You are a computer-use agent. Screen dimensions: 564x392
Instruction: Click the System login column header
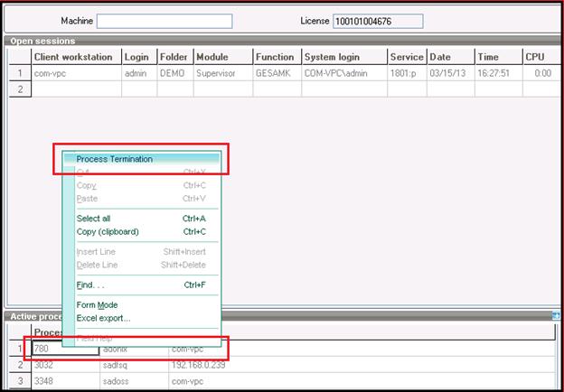pyautogui.click(x=343, y=57)
